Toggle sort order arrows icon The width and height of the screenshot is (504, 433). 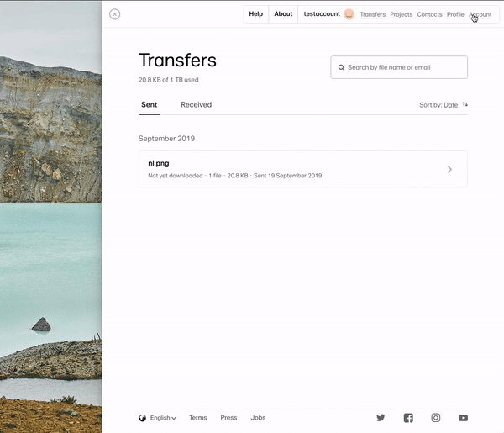(x=465, y=105)
